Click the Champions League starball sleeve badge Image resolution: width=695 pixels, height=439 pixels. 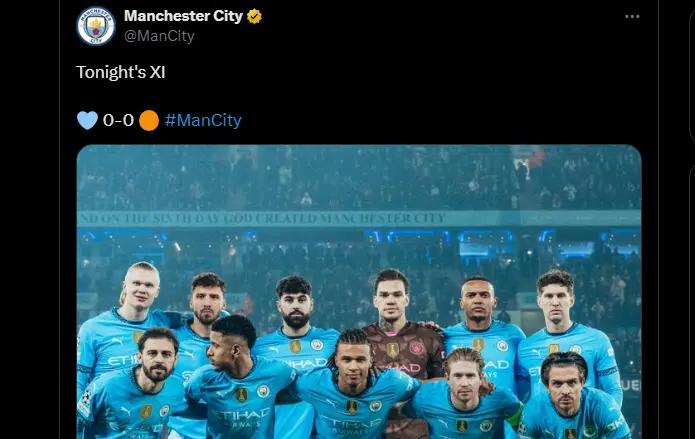pos(85,399)
